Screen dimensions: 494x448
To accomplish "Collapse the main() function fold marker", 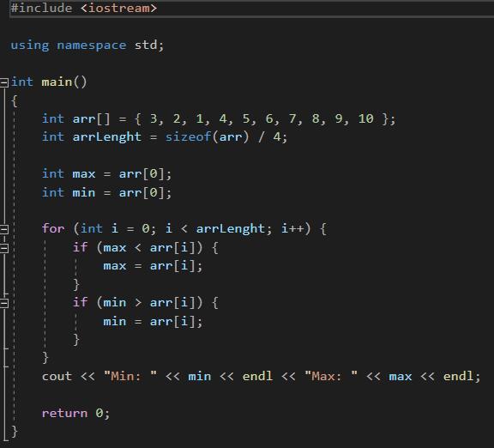I will coord(4,82).
